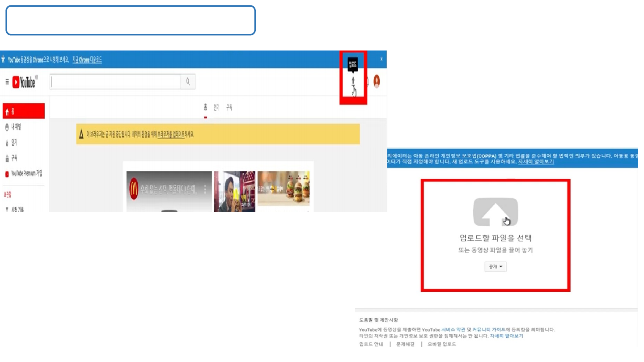
Task: Switch to the 구독 tab
Action: 229,108
